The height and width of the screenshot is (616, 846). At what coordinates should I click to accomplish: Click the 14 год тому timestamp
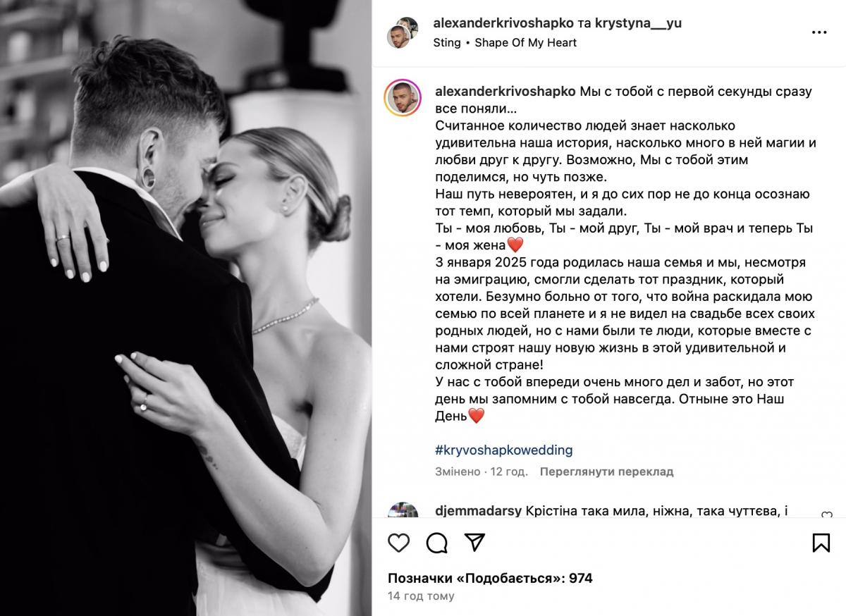click(x=421, y=596)
